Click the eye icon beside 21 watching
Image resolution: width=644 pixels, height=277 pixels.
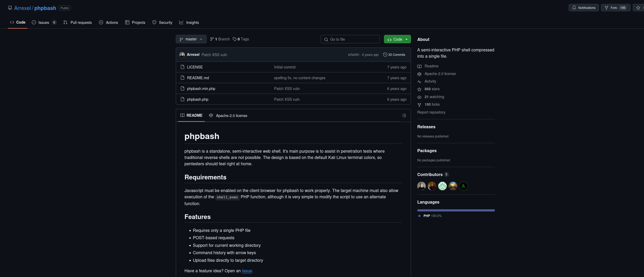(x=419, y=97)
